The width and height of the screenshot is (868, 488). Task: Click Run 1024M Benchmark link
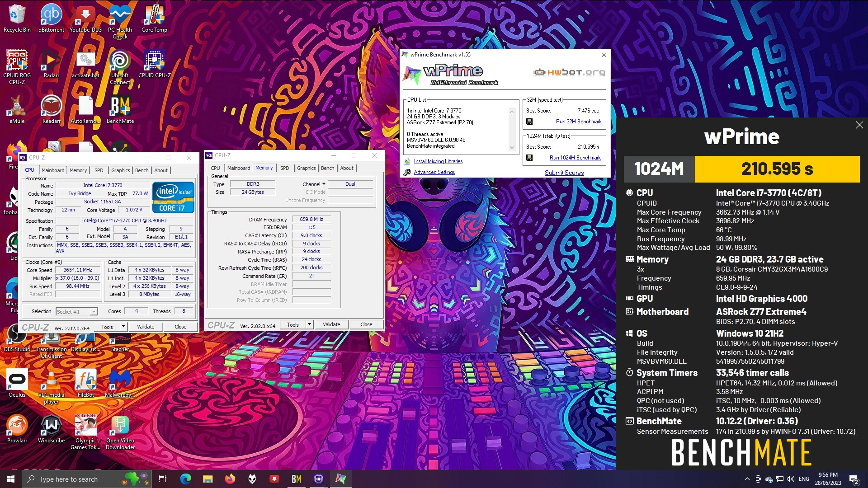coord(575,158)
